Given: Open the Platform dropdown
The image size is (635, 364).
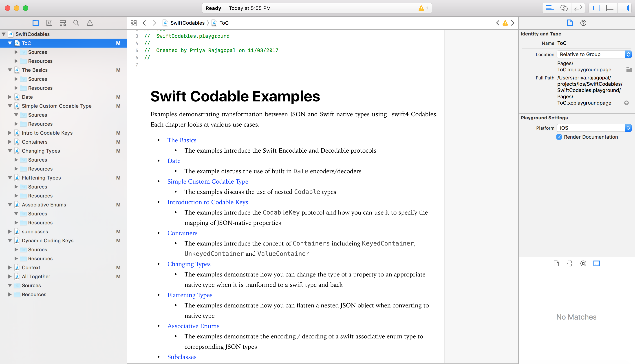Looking at the screenshot, I should coord(594,128).
